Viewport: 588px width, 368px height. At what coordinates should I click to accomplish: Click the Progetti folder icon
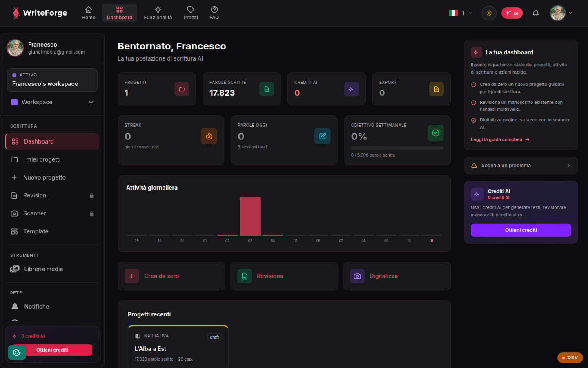[x=182, y=89]
